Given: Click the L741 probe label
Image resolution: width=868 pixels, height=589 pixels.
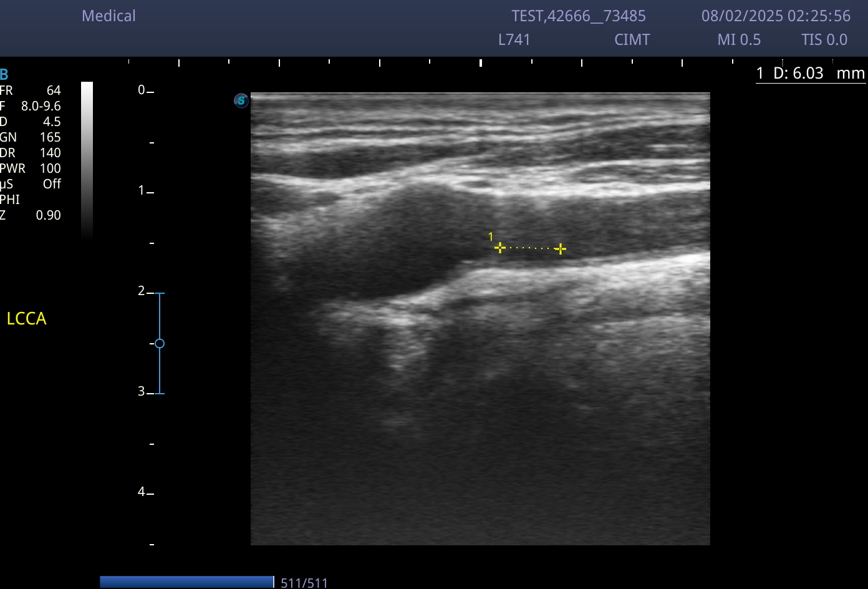Looking at the screenshot, I should coord(514,39).
